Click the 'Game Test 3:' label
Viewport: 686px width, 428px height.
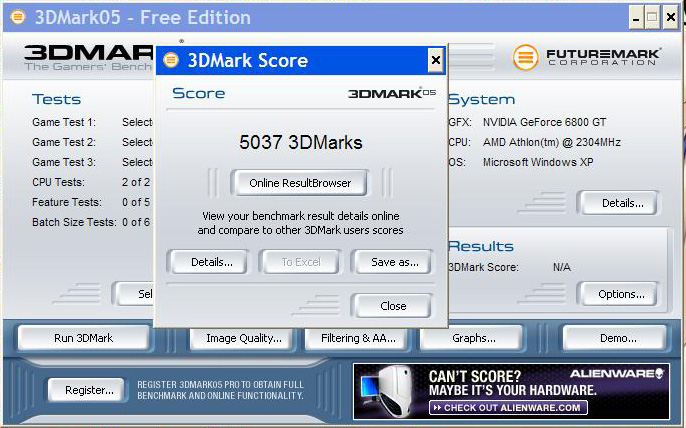(x=64, y=162)
